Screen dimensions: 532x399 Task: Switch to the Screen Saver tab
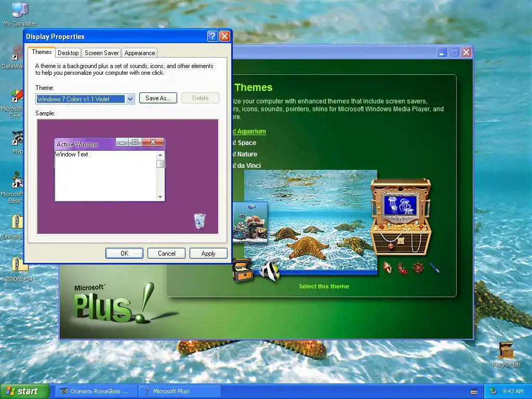[101, 53]
